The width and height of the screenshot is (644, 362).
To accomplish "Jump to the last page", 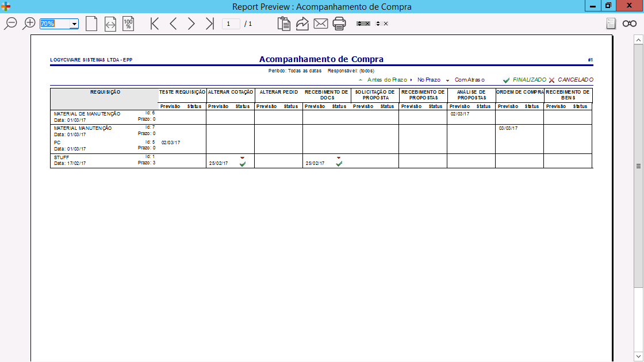I will [x=210, y=24].
